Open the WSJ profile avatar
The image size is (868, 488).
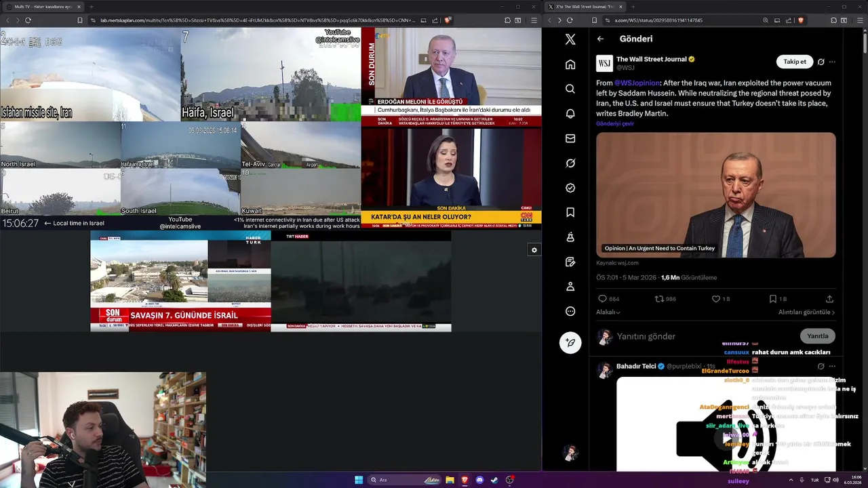pos(604,64)
